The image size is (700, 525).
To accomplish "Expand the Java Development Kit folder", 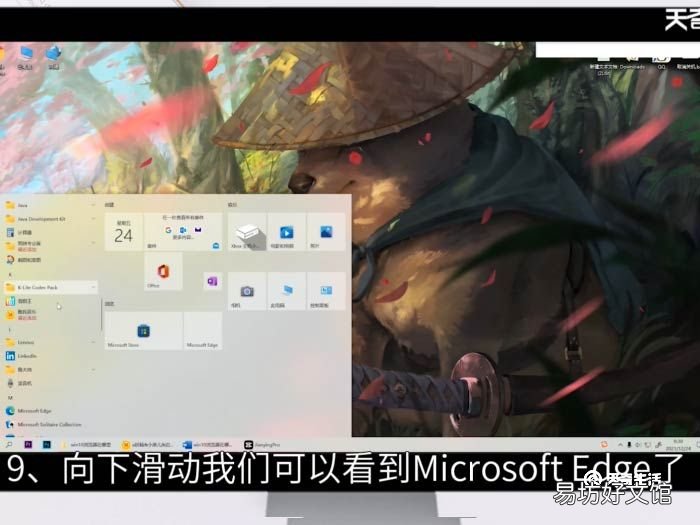I will (x=50, y=219).
